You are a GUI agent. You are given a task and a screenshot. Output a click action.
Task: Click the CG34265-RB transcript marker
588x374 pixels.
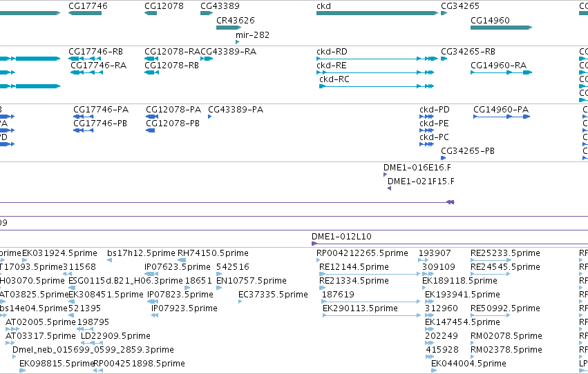pos(444,59)
